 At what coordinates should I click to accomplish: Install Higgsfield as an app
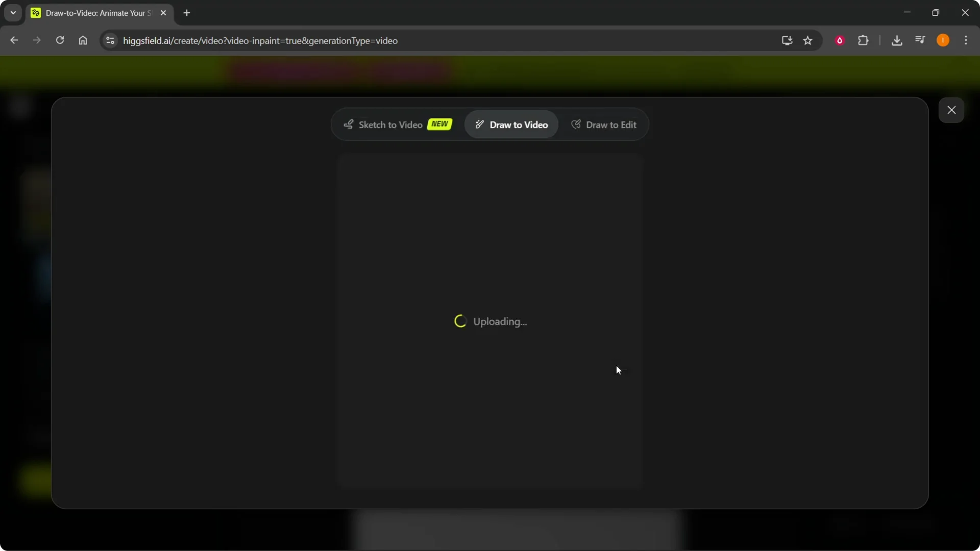click(787, 40)
